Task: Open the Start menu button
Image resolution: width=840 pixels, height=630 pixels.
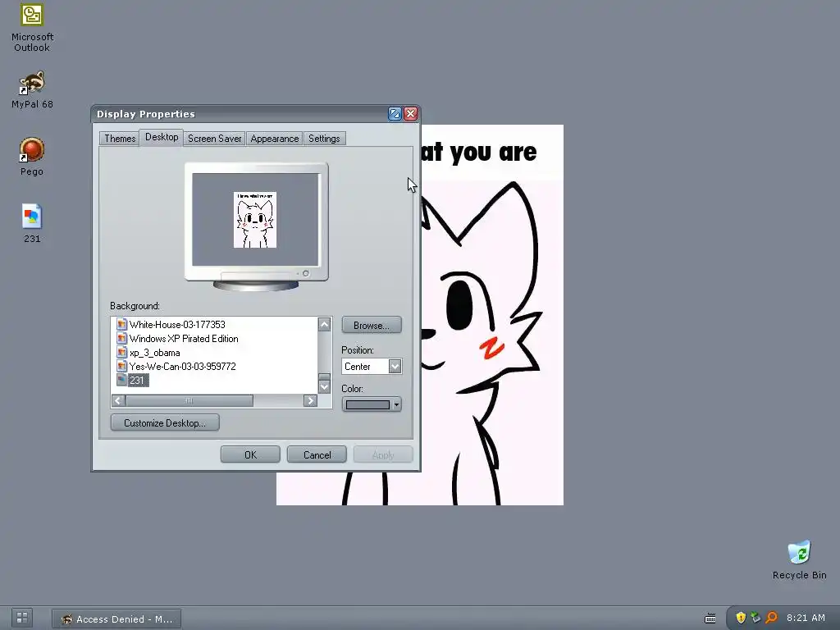Action: (x=22, y=618)
